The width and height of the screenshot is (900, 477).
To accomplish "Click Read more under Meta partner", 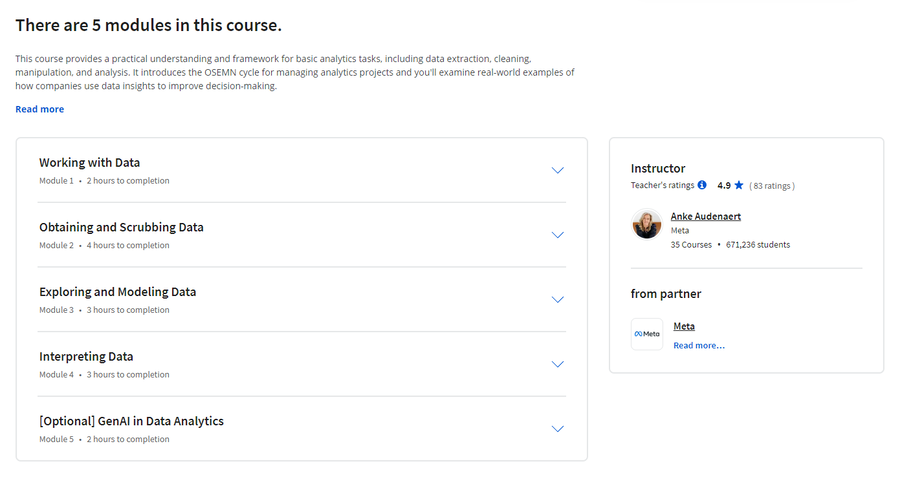I will [699, 346].
